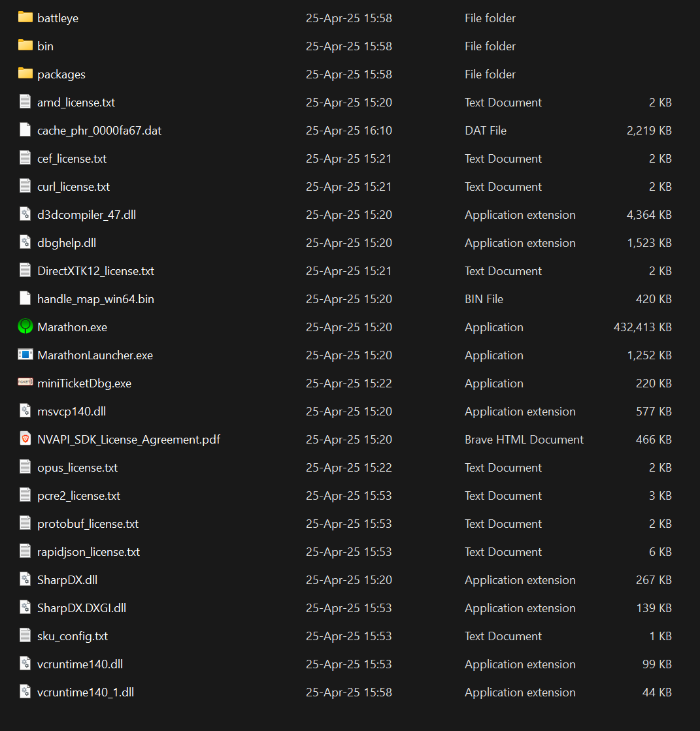Click the MarathonLauncher.exe application icon
700x731 pixels.
tap(25, 354)
